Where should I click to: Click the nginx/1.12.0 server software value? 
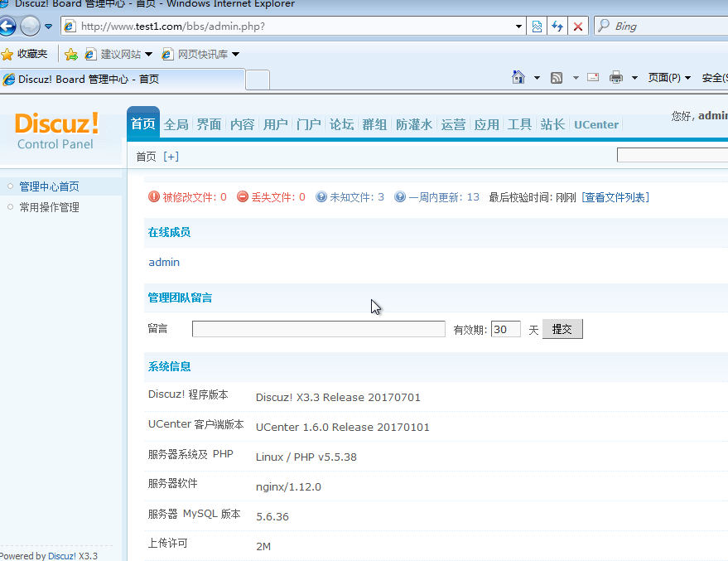point(288,486)
